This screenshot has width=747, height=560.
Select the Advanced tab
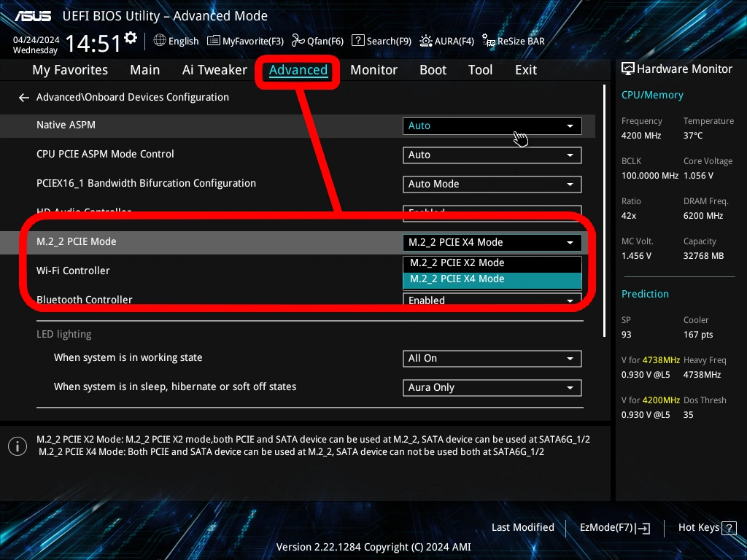point(298,70)
